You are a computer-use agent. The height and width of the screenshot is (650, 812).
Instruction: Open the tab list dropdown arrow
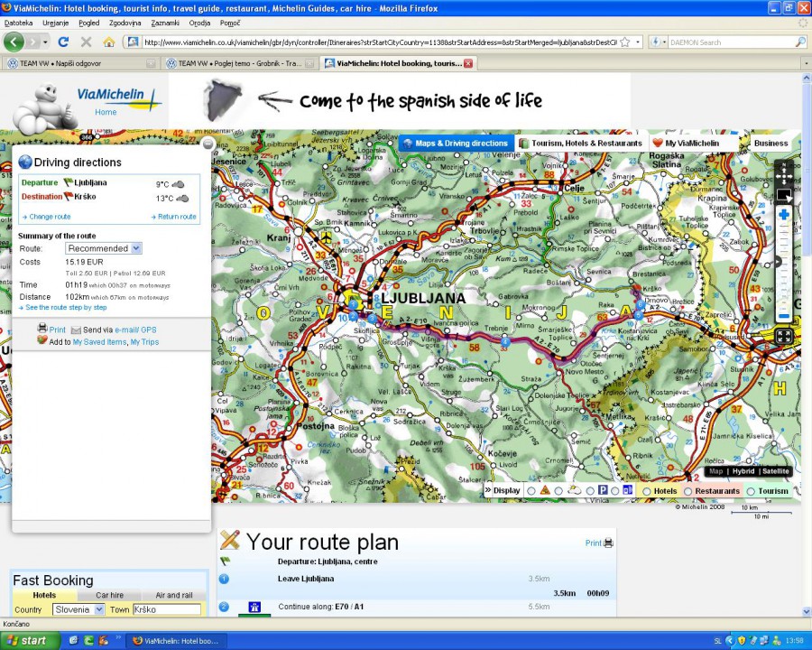click(x=806, y=63)
